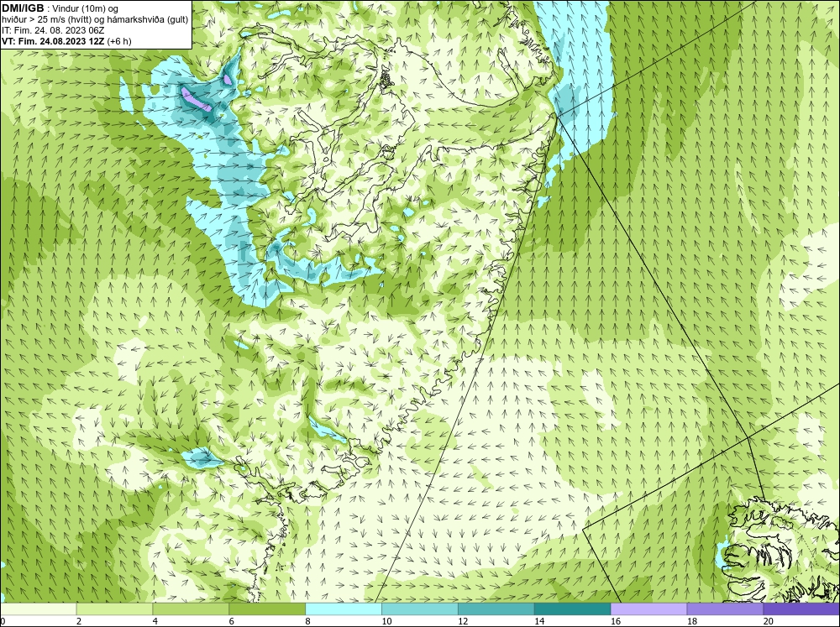Click the darkest purple swatch above 20

[801, 609]
